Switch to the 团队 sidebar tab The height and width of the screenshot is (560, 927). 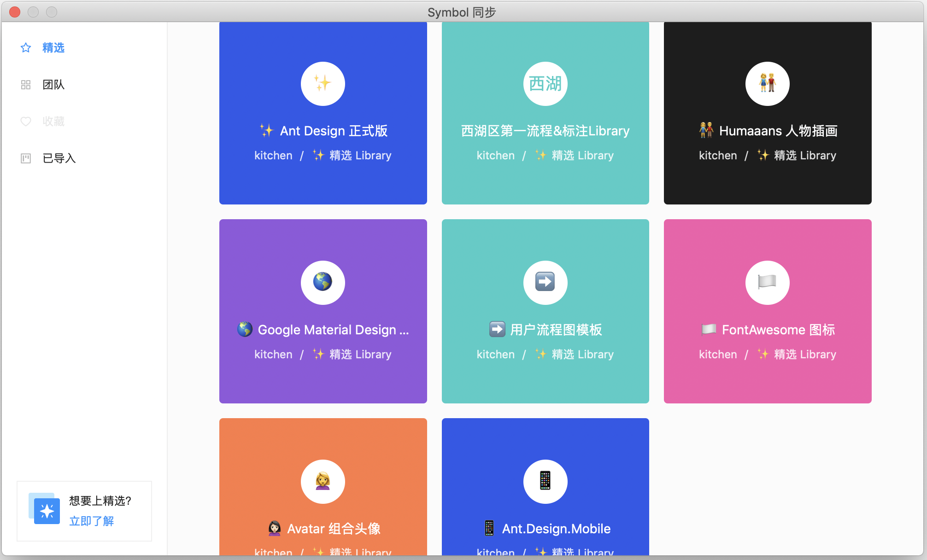click(x=53, y=85)
